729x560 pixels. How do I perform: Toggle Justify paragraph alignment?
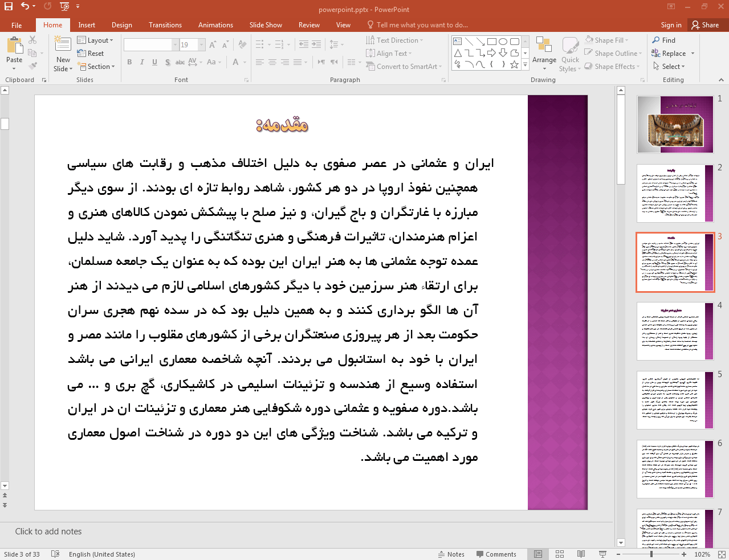(x=298, y=62)
